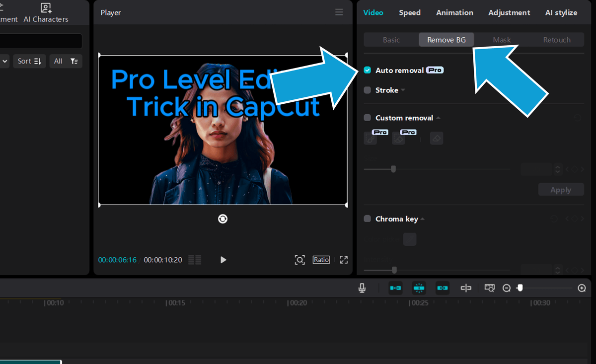The width and height of the screenshot is (596, 364).
Task: Switch to the Video tab
Action: coord(373,13)
